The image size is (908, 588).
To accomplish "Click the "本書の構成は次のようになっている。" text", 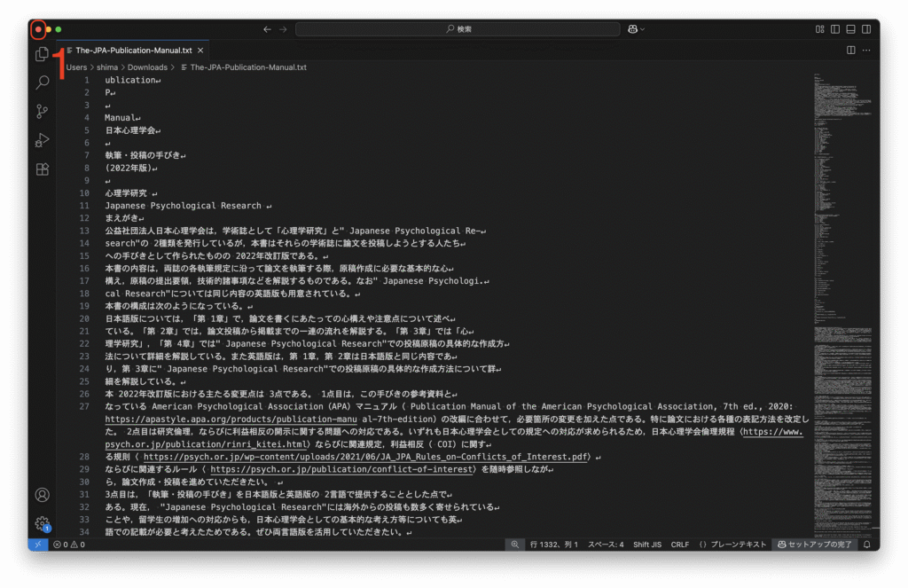I will tap(176, 306).
